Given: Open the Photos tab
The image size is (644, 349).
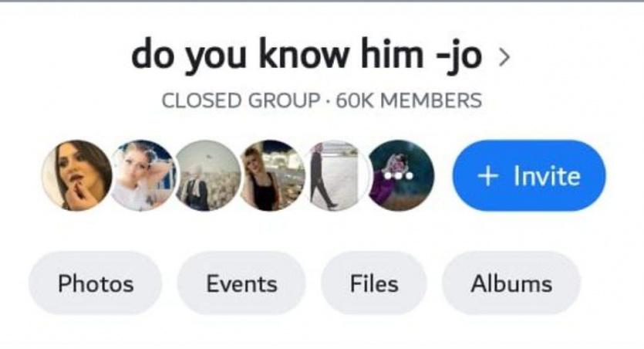Looking at the screenshot, I should 96,283.
